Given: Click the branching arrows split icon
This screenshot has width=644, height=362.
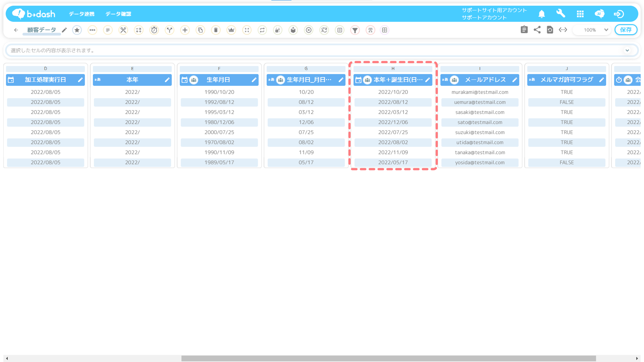Looking at the screenshot, I should pos(170,30).
